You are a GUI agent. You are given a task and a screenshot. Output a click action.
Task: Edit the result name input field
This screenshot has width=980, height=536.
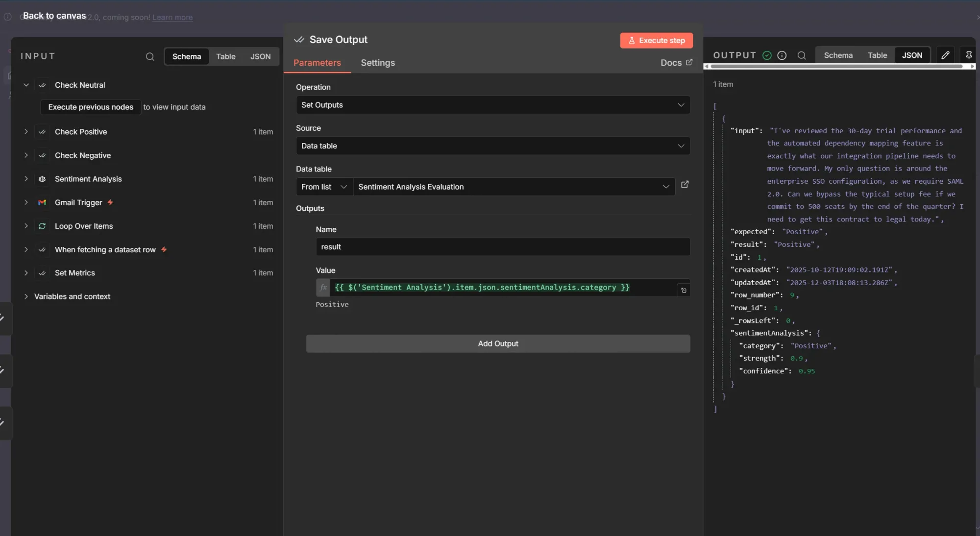503,247
